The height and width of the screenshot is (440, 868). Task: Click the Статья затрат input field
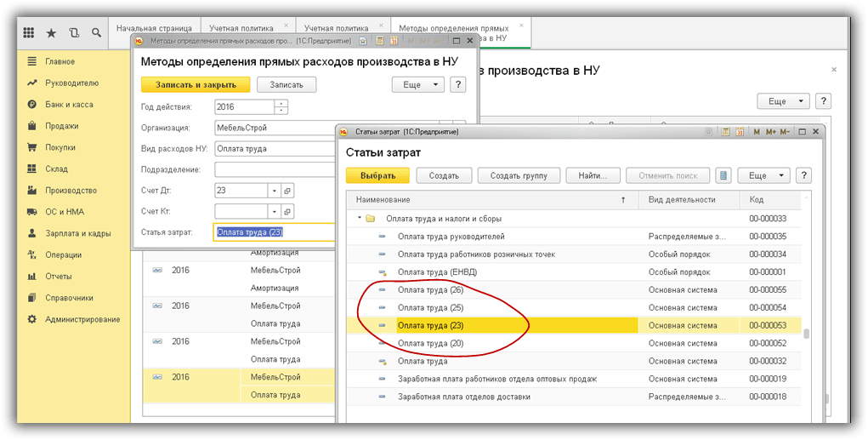(x=275, y=232)
